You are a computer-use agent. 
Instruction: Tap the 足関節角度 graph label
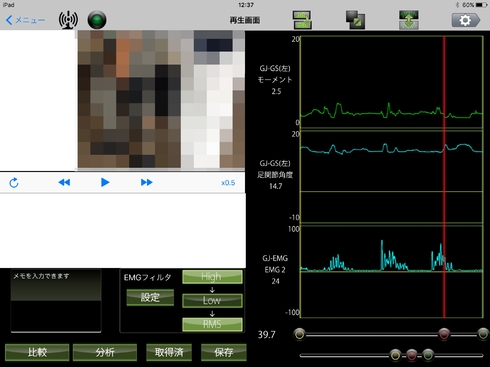275,175
